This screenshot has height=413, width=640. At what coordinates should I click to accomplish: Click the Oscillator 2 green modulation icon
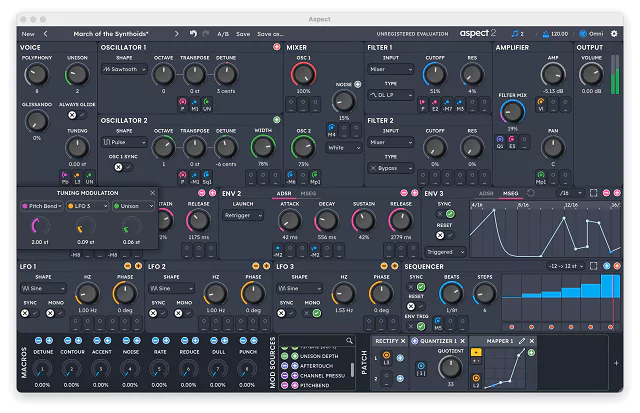277,120
